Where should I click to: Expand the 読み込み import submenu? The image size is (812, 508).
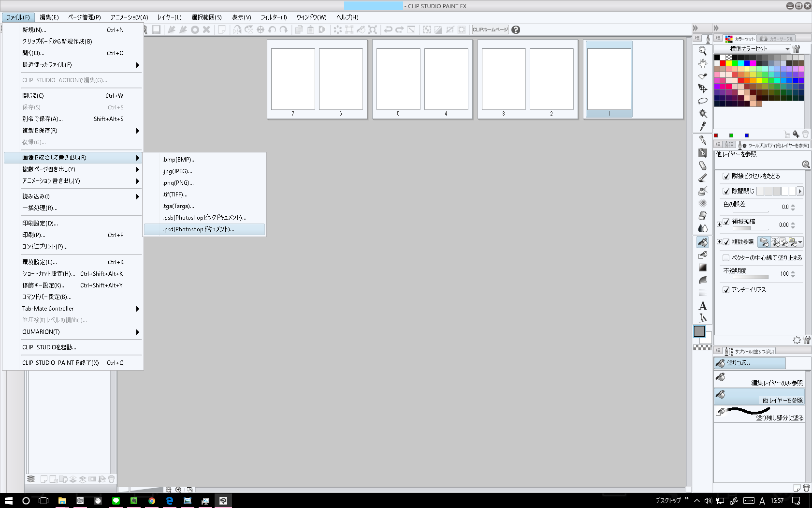(x=72, y=196)
